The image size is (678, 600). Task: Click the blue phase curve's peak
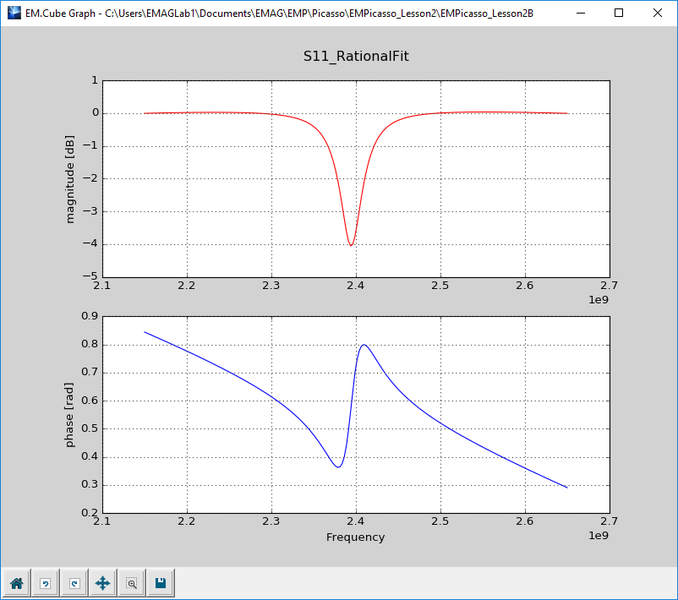click(364, 345)
